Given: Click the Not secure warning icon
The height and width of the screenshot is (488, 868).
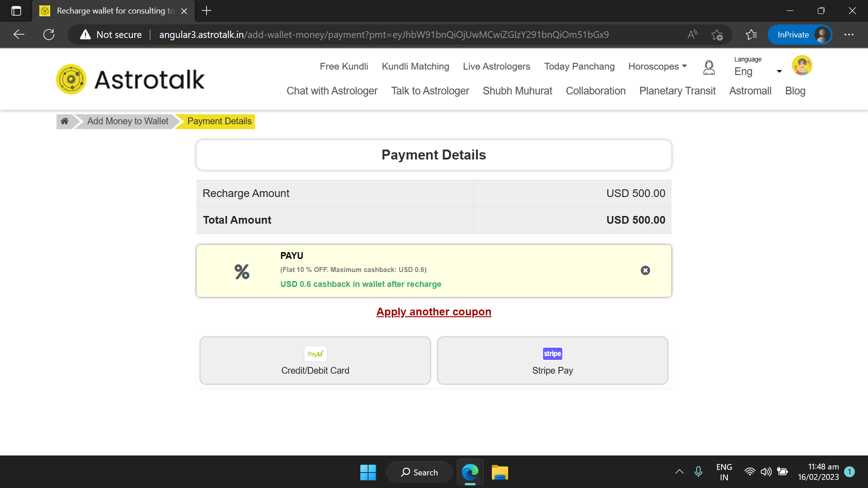Looking at the screenshot, I should (x=85, y=34).
